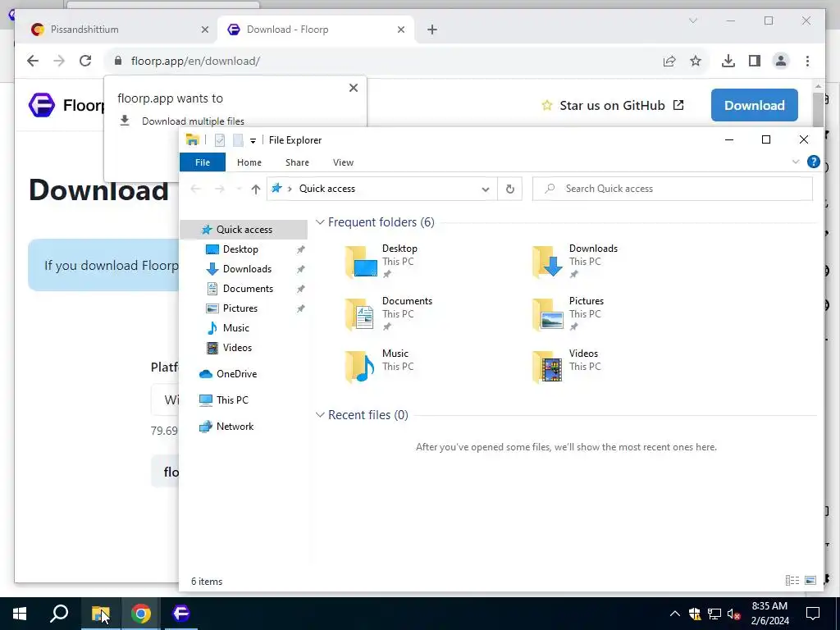This screenshot has width=840, height=630.
Task: Close the Pissandshittium tab
Action: [x=204, y=30]
